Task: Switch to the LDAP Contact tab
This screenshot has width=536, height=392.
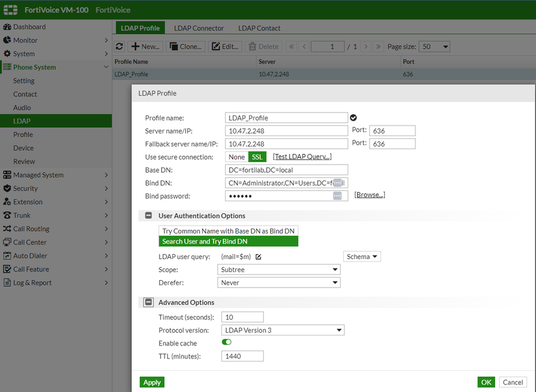Action: [259, 28]
